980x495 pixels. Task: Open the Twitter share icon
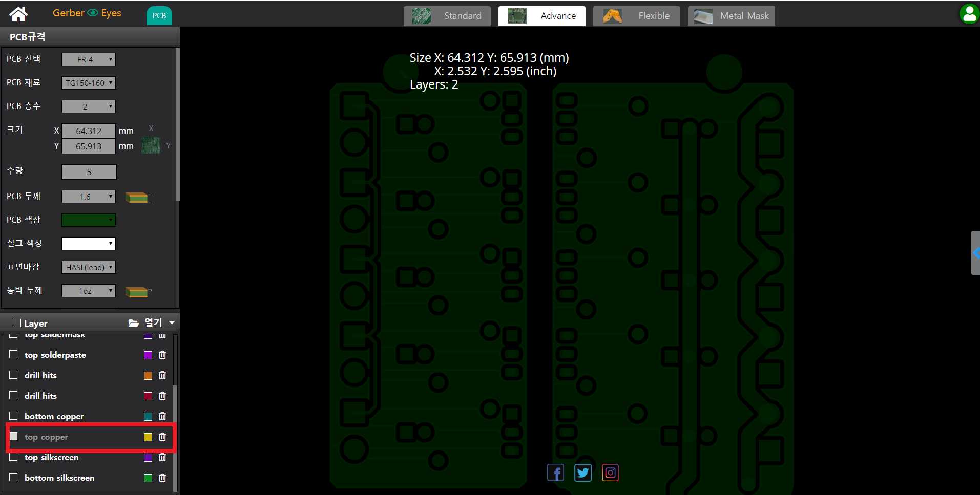pyautogui.click(x=583, y=472)
